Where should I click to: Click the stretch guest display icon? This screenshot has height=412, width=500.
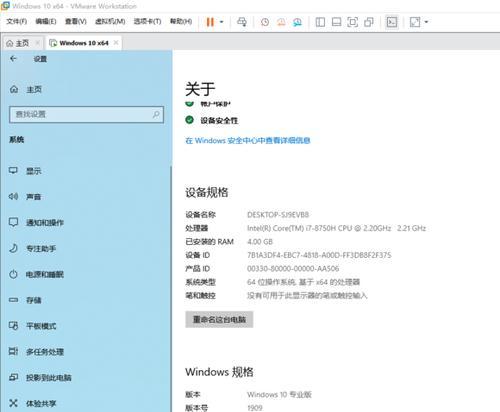415,22
